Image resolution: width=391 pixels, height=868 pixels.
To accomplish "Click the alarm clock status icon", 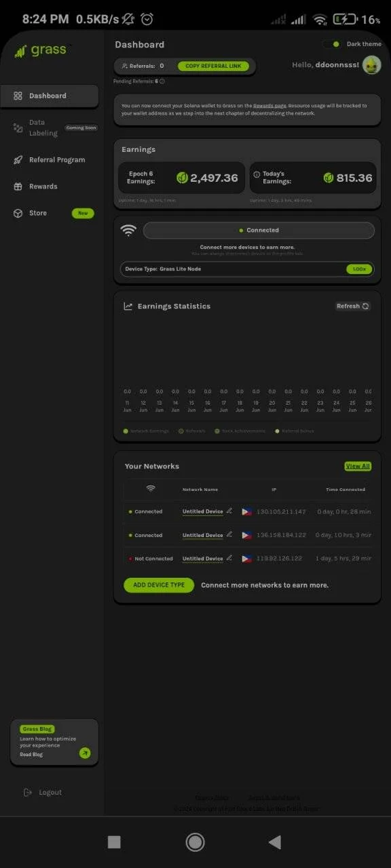I will (x=147, y=20).
